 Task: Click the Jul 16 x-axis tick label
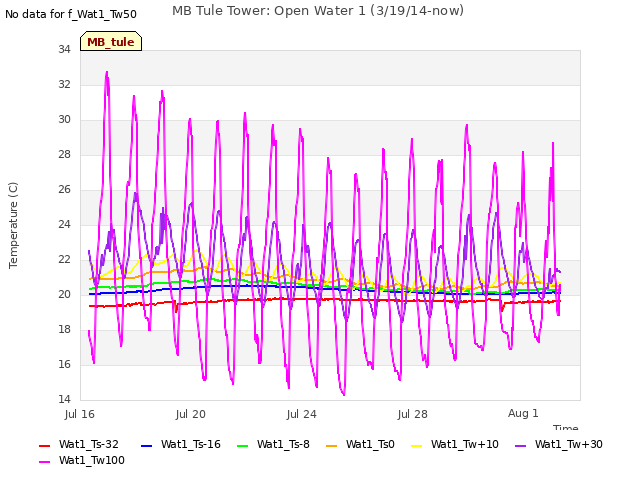coord(80,414)
